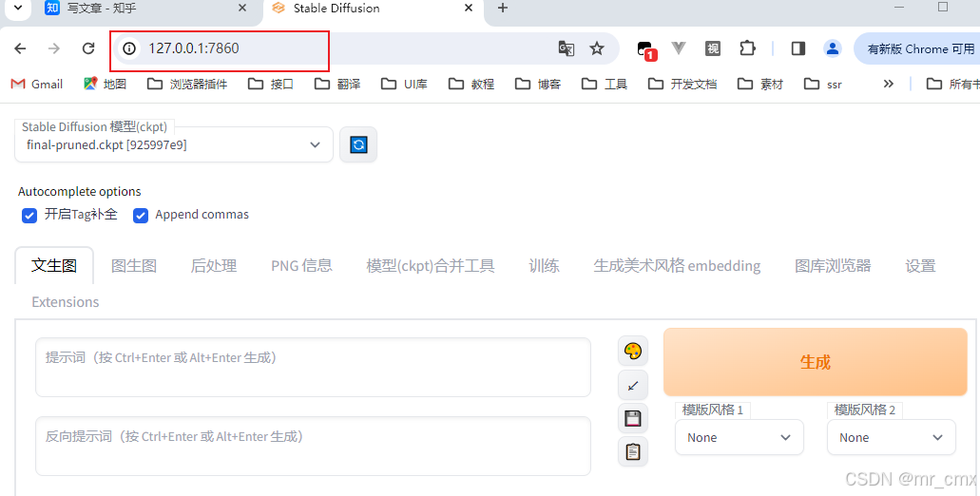Open the extensions puzzle icon

(x=747, y=48)
